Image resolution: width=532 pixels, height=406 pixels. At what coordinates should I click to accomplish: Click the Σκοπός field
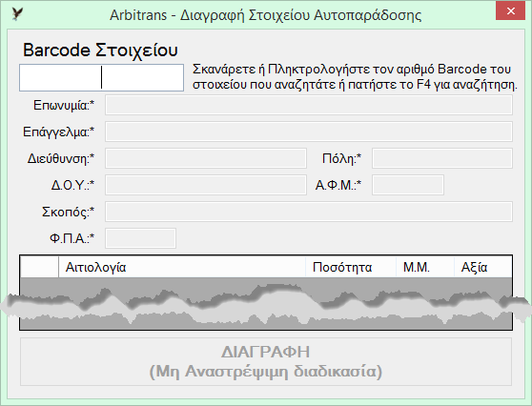[308, 212]
